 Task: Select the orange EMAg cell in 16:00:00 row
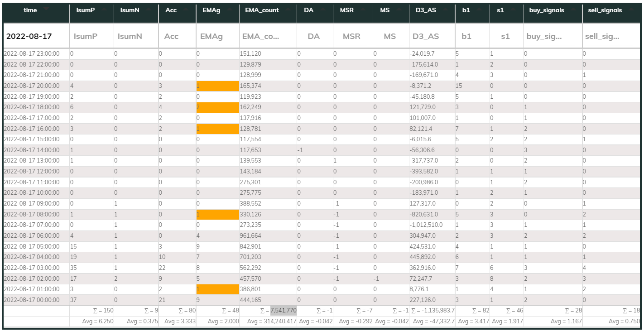tap(217, 129)
